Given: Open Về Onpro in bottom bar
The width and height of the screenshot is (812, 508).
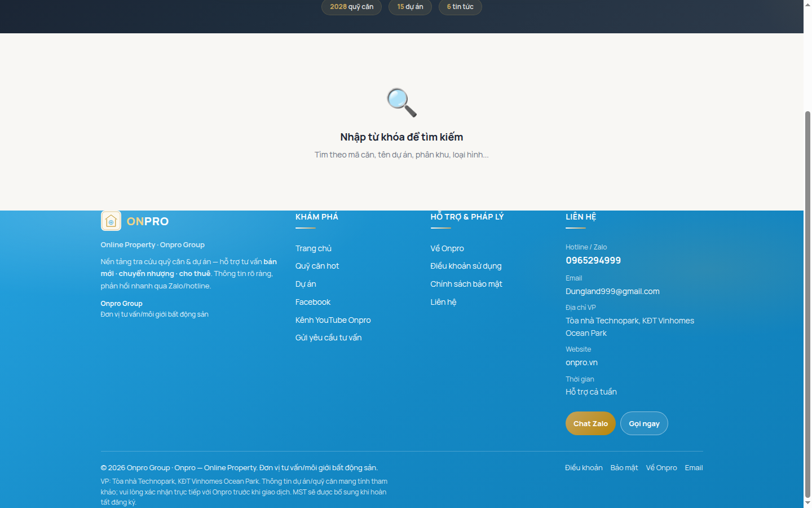Looking at the screenshot, I should (661, 468).
